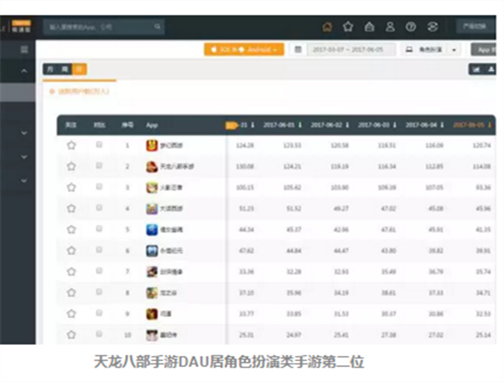Open the user profile icon in header
504x382 pixels.
tap(390, 27)
